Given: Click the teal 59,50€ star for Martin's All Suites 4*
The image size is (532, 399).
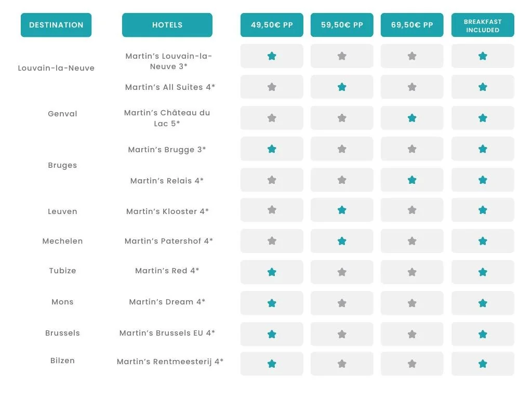Looking at the screenshot, I should pyautogui.click(x=342, y=87).
